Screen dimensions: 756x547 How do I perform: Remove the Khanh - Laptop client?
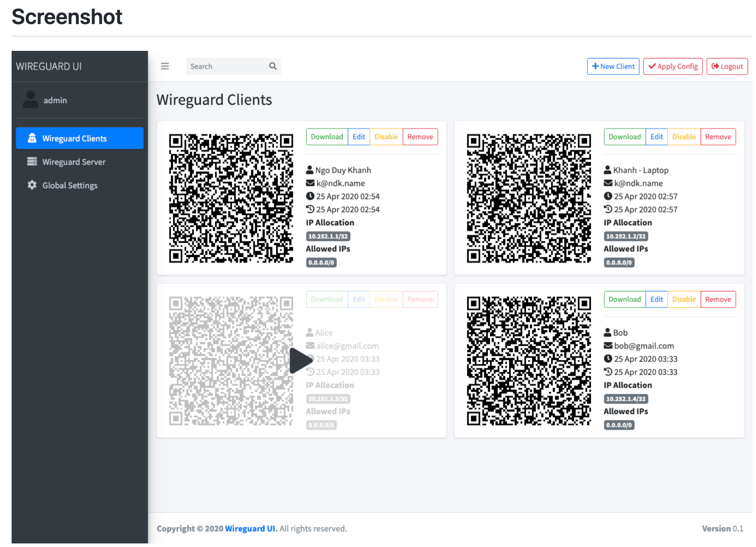(718, 137)
